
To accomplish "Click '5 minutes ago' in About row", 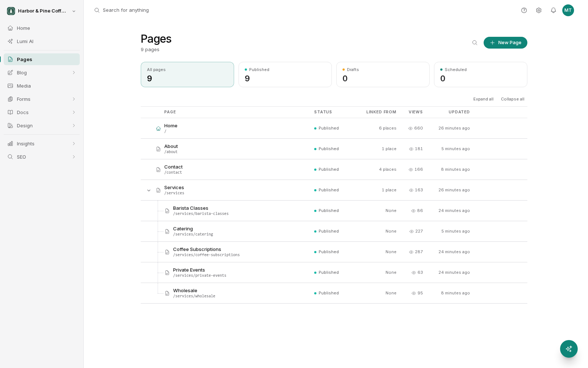I will click(x=456, y=149).
